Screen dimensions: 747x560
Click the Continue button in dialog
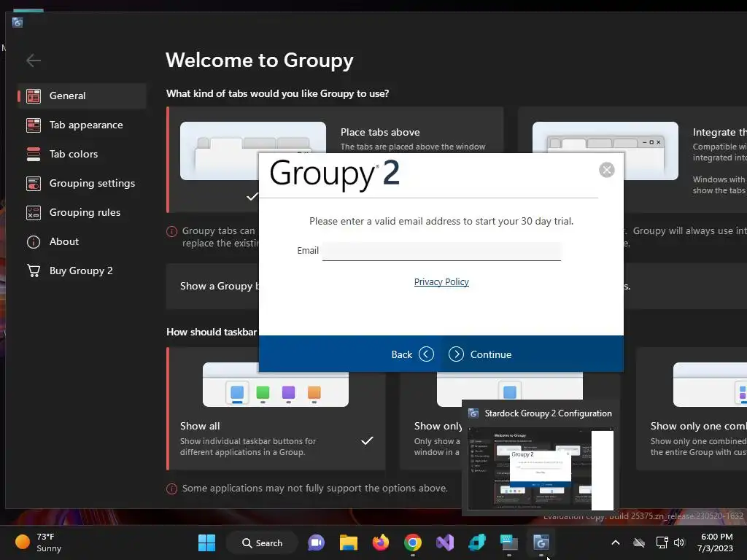480,354
